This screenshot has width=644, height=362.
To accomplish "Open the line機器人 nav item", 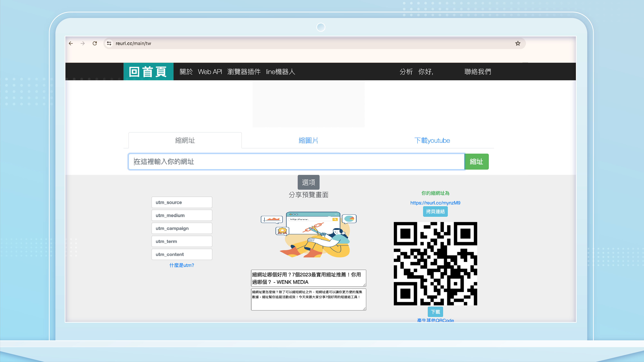I will click(280, 72).
